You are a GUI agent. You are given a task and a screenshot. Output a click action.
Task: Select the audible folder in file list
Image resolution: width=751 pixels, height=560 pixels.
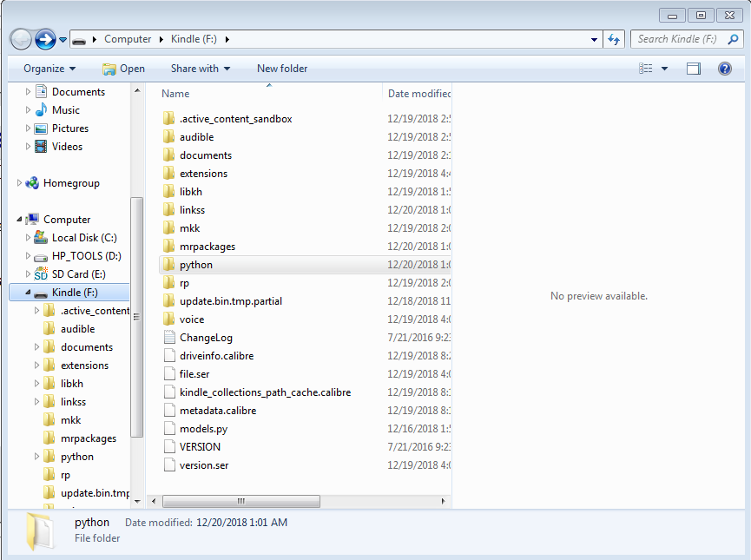coord(196,137)
